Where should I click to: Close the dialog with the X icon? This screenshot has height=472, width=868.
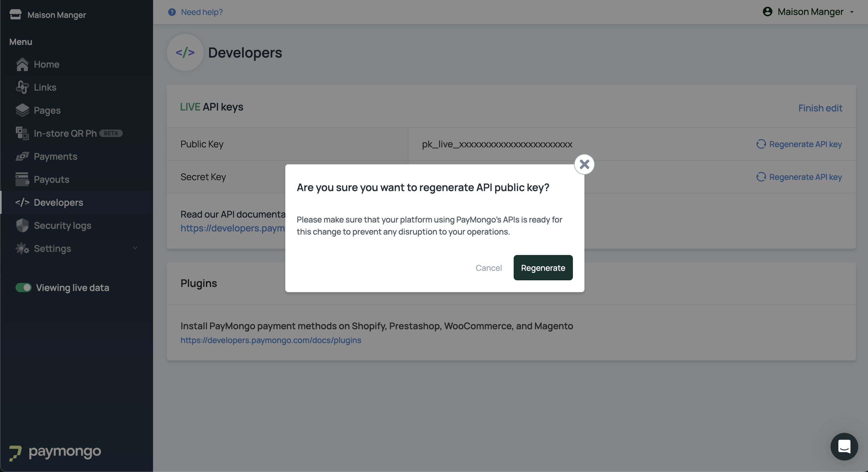[584, 164]
